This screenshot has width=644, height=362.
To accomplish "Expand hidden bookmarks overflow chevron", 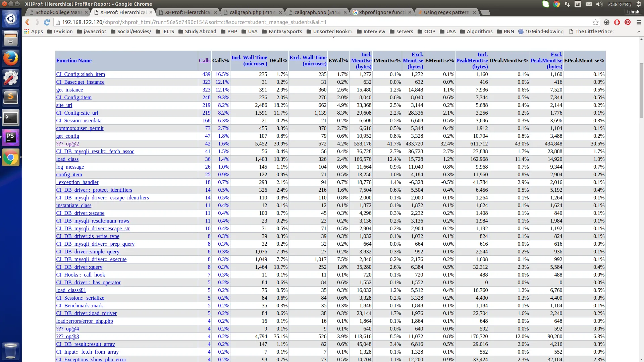I will pyautogui.click(x=638, y=32).
